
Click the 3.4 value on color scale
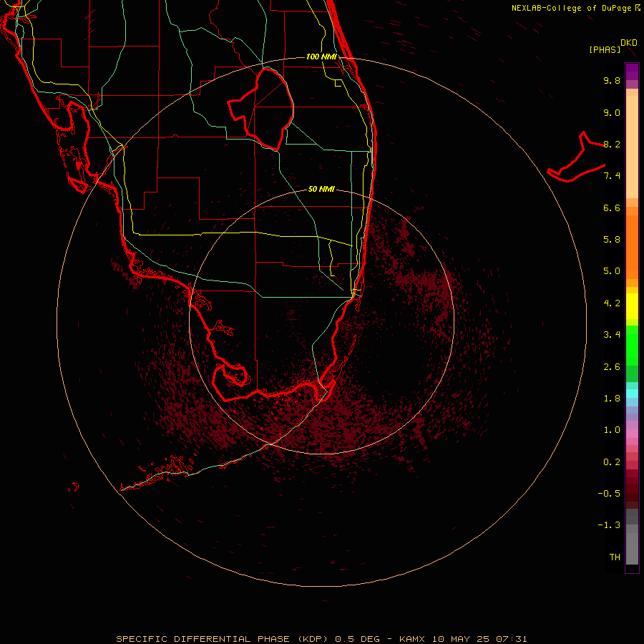click(612, 335)
